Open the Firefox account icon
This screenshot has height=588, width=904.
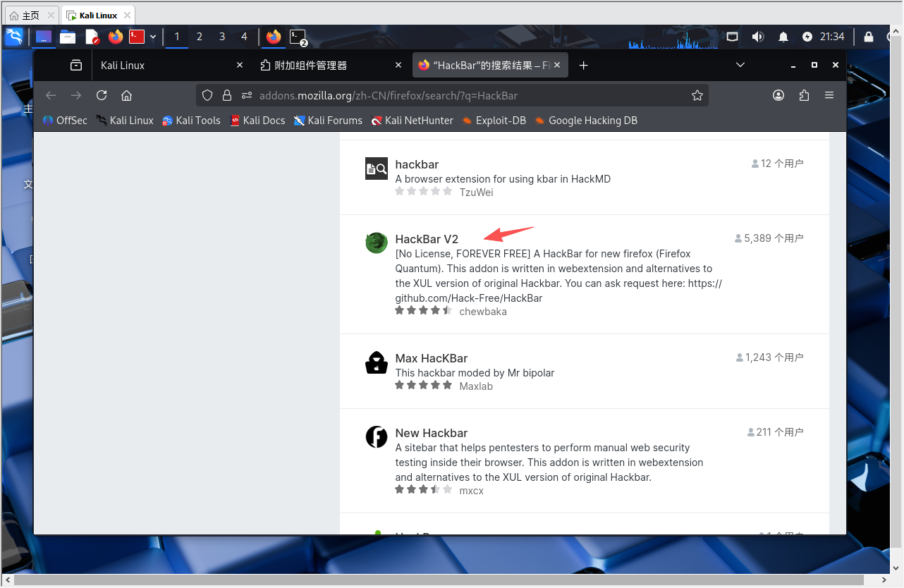pos(778,95)
